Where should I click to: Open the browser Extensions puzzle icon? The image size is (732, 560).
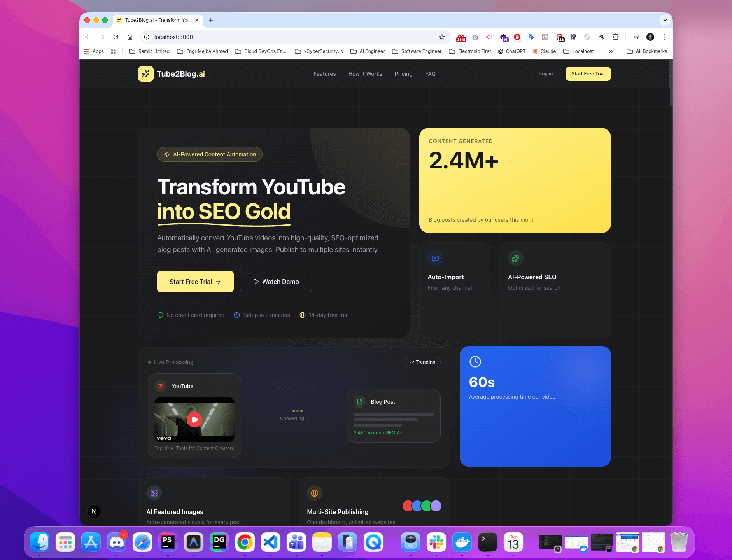click(615, 37)
